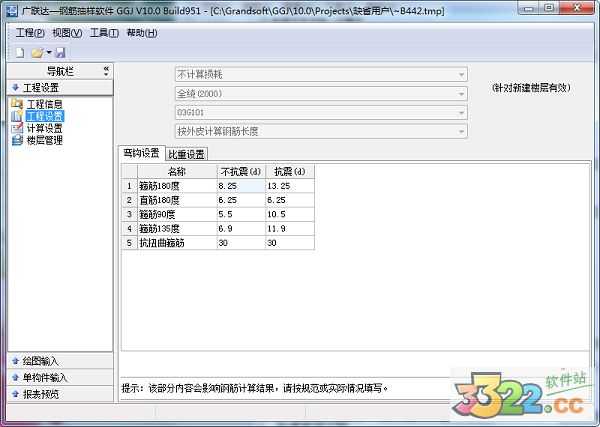Click the 箍筋135度 non-seismic value 6.9
Image resolution: width=600 pixels, height=427 pixels.
pos(241,228)
